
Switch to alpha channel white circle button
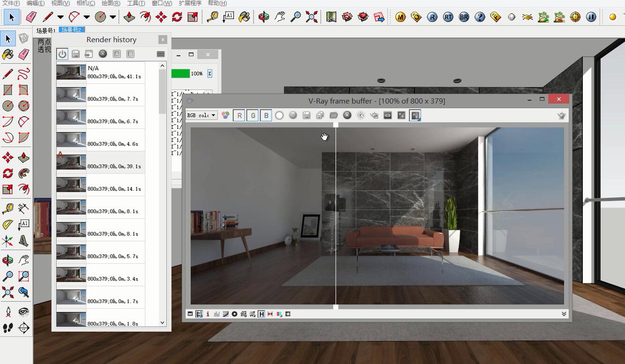pyautogui.click(x=279, y=115)
